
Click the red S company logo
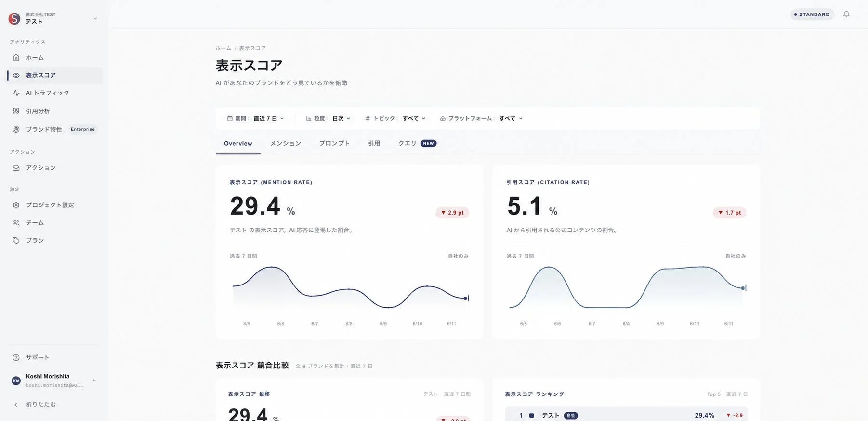14,18
